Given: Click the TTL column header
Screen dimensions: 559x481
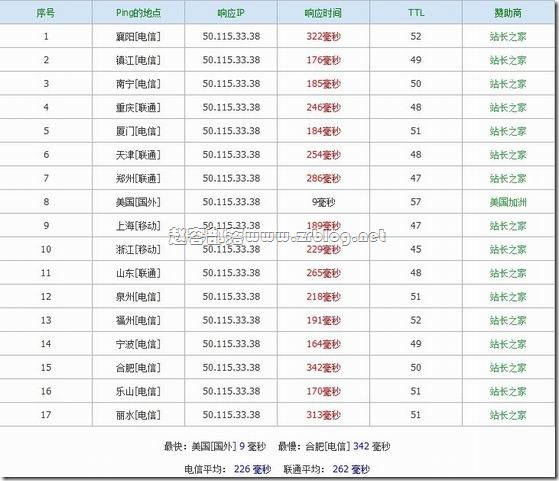Looking at the screenshot, I should 416,13.
